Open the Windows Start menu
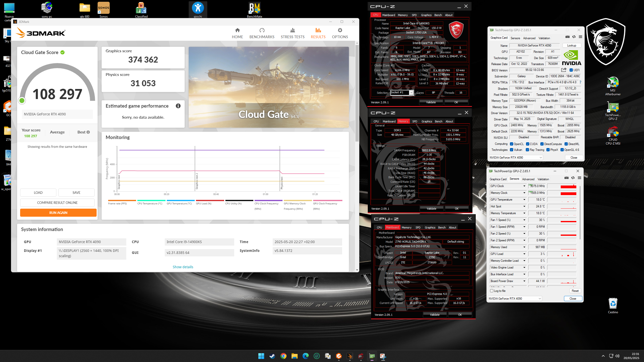The image size is (644, 362). tap(261, 356)
